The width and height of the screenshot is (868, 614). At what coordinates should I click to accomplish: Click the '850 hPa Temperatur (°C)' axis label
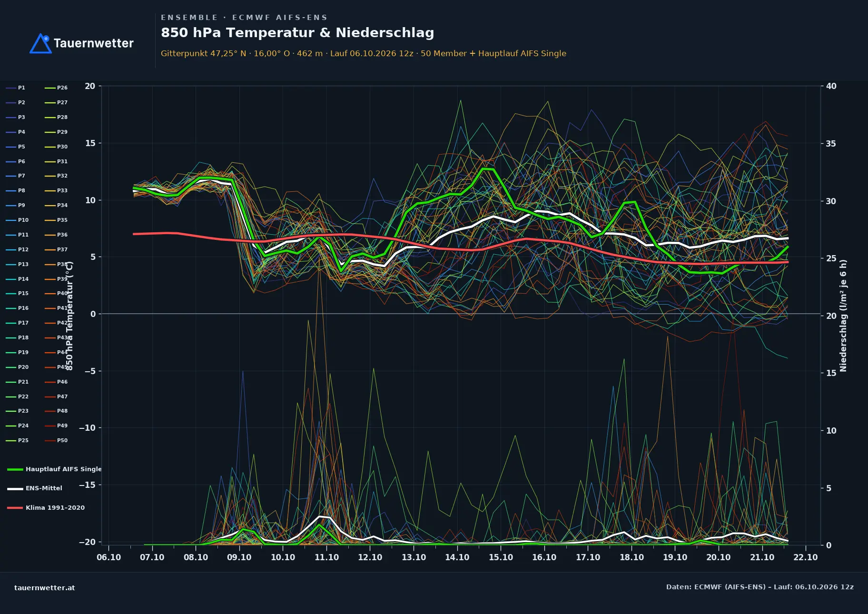pyautogui.click(x=69, y=316)
